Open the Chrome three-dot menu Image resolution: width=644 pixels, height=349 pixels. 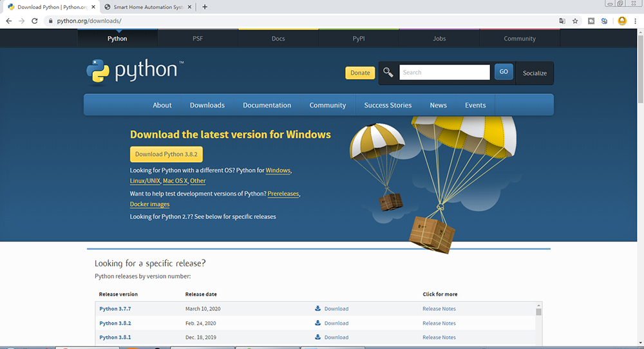point(635,21)
